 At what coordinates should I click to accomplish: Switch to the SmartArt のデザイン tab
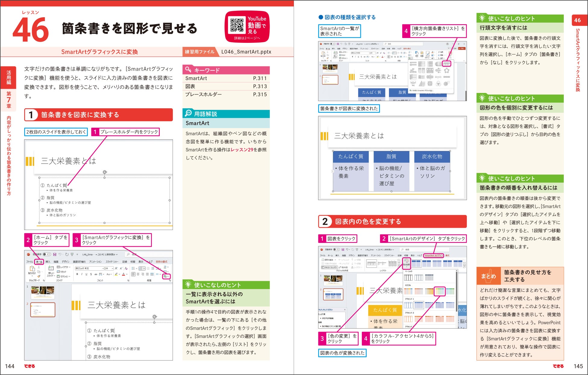(434, 256)
